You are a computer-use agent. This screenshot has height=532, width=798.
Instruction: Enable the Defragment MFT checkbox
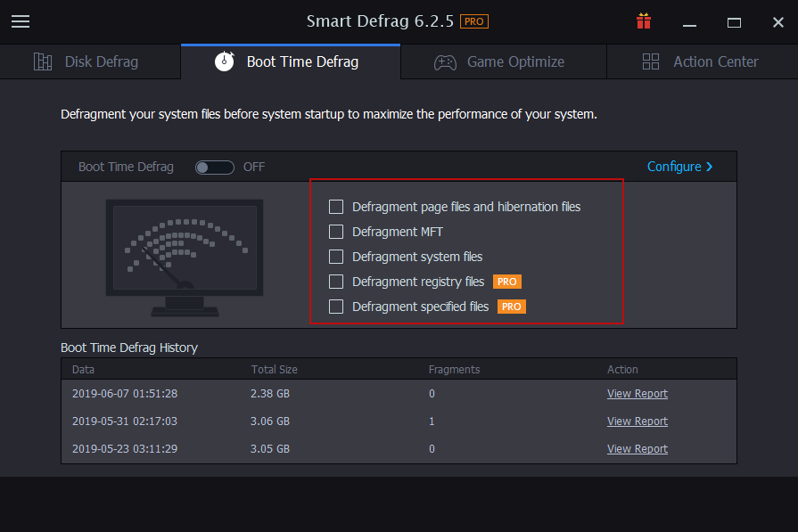336,232
